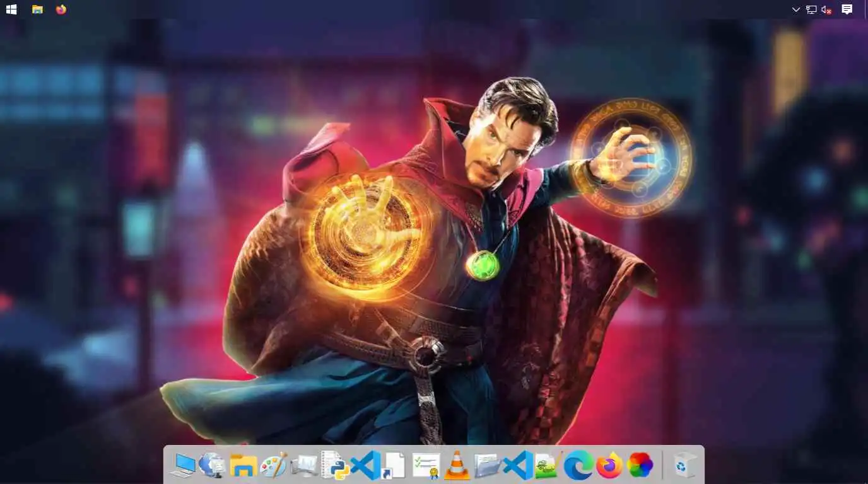The height and width of the screenshot is (484, 868).
Task: Open the Windows Start menu
Action: click(x=11, y=9)
